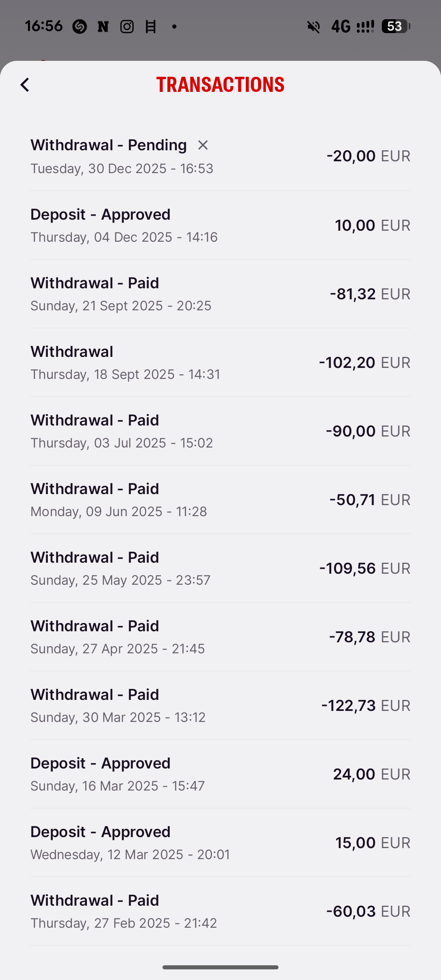Image resolution: width=441 pixels, height=980 pixels.
Task: Tap the TRANSACTIONS page title
Action: pos(220,85)
